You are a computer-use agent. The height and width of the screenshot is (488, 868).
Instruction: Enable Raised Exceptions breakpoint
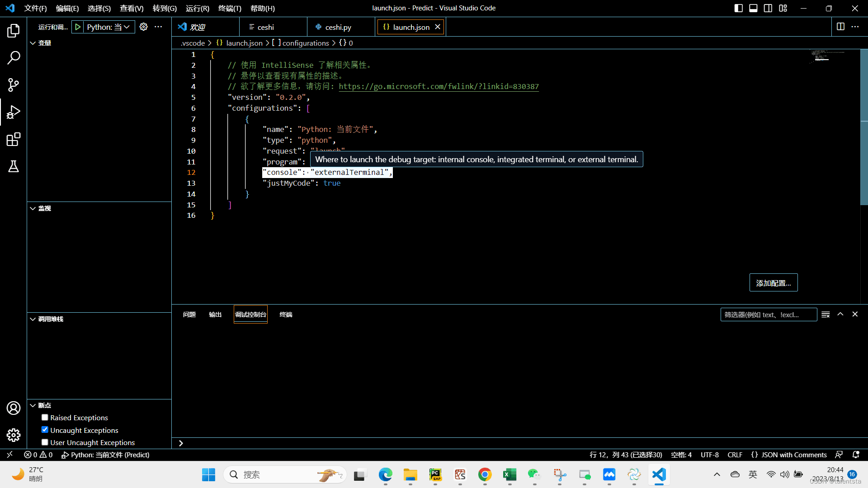(x=45, y=418)
